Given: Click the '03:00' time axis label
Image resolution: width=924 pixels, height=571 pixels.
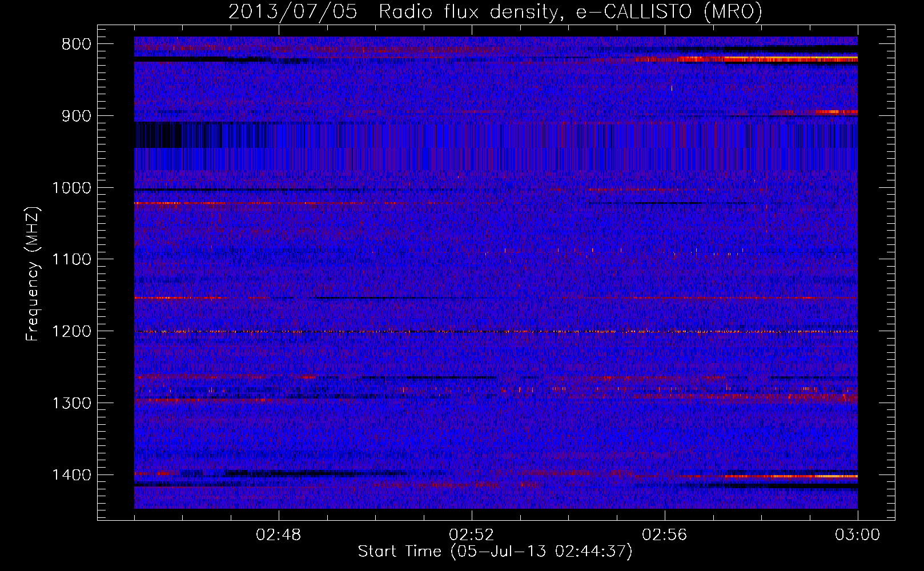Looking at the screenshot, I should (858, 535).
